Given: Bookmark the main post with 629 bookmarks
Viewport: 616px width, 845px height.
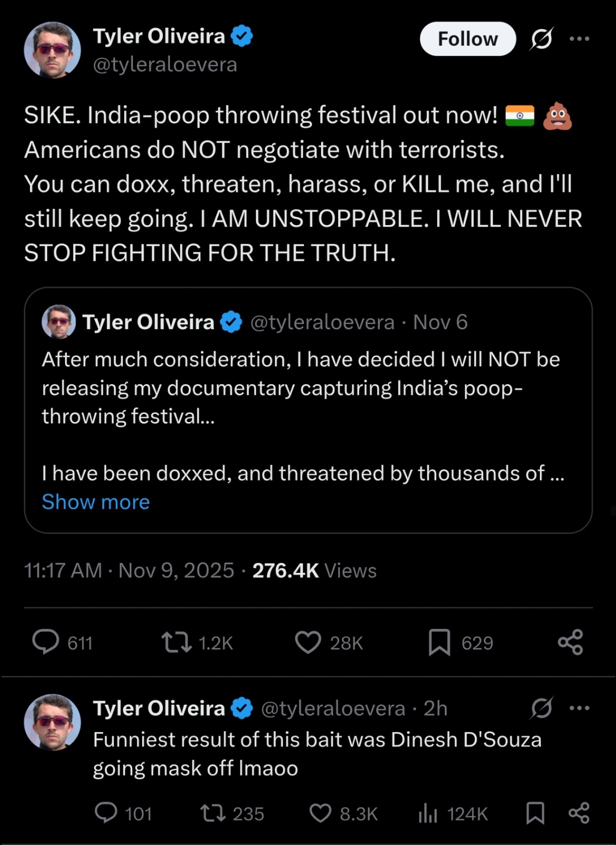Looking at the screenshot, I should pyautogui.click(x=439, y=642).
